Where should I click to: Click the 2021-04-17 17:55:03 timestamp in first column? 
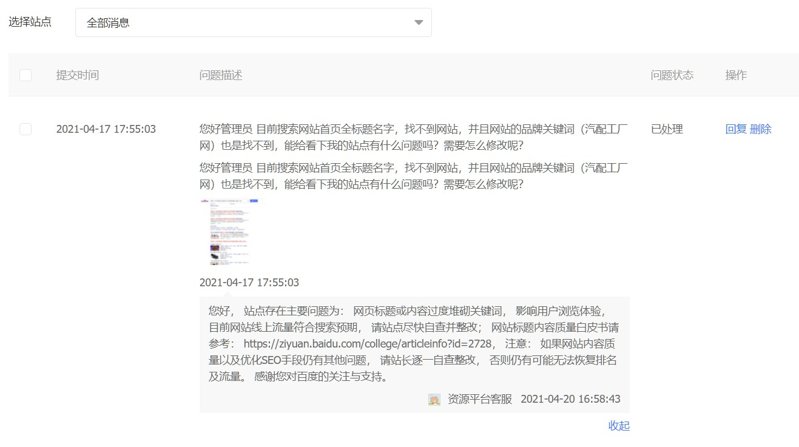coord(106,129)
